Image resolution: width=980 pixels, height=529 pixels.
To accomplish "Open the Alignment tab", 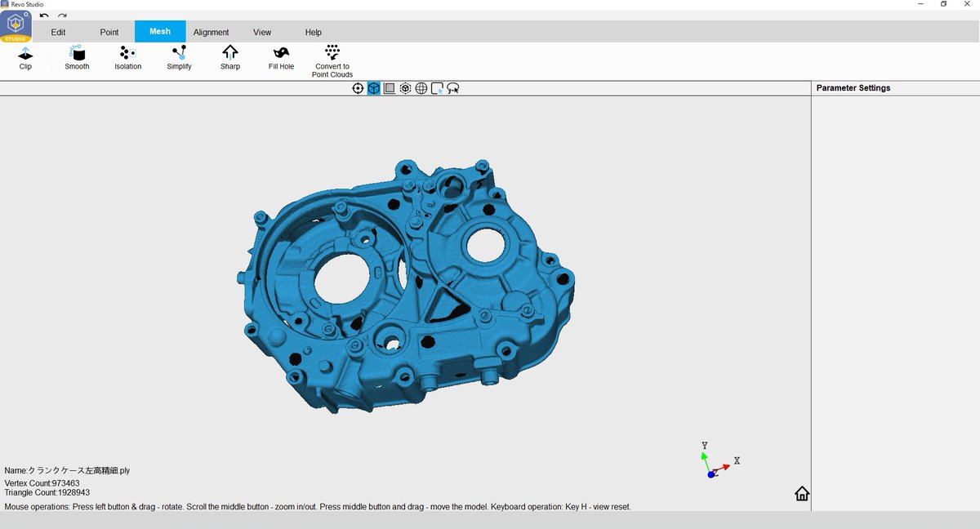I will [211, 32].
